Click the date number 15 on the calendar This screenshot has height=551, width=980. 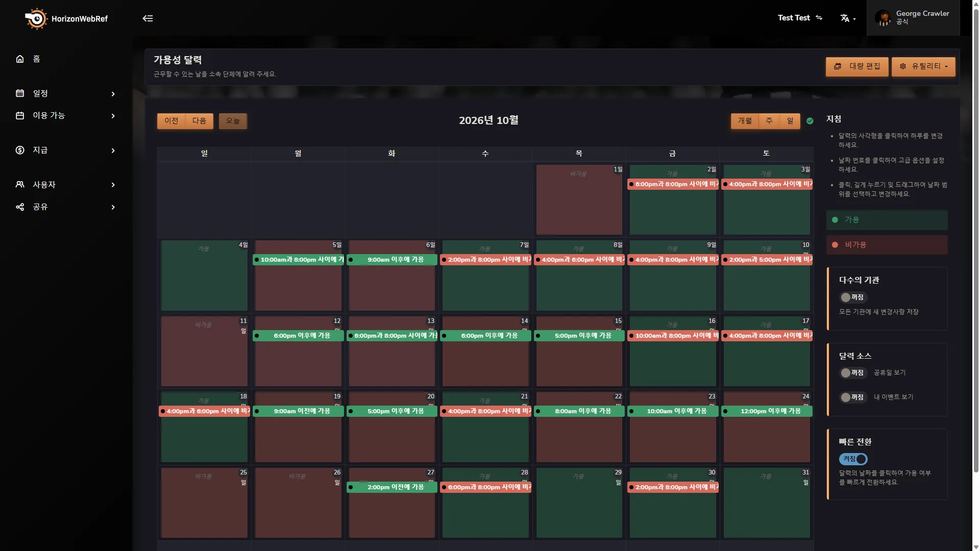tap(618, 321)
